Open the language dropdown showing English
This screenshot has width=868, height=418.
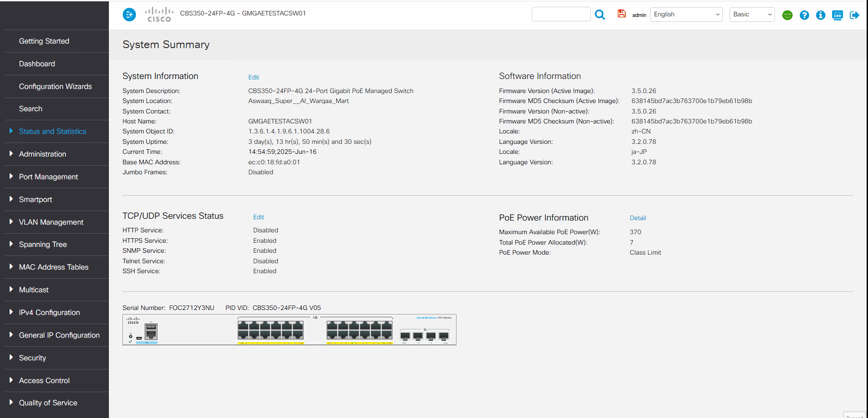(687, 15)
